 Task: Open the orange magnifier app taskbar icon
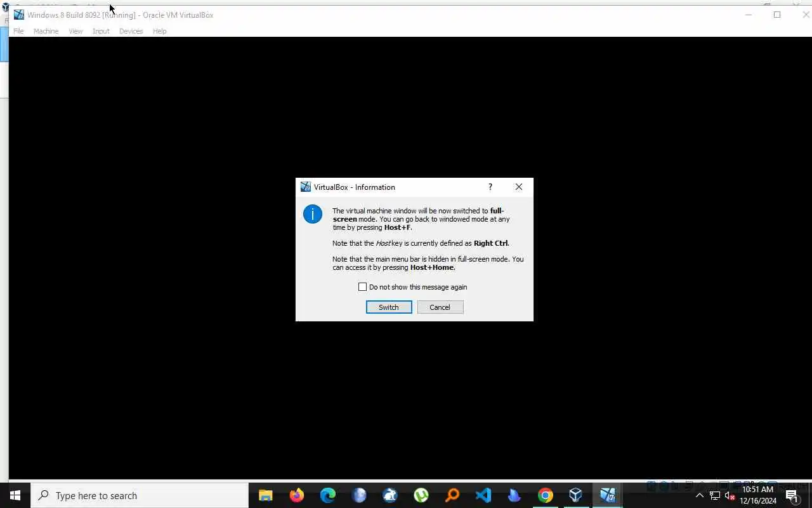tap(452, 495)
